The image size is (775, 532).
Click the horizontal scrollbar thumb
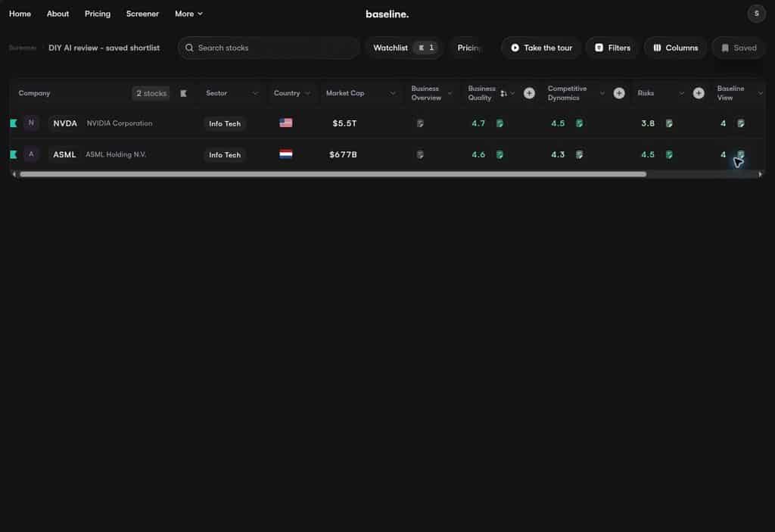click(333, 174)
